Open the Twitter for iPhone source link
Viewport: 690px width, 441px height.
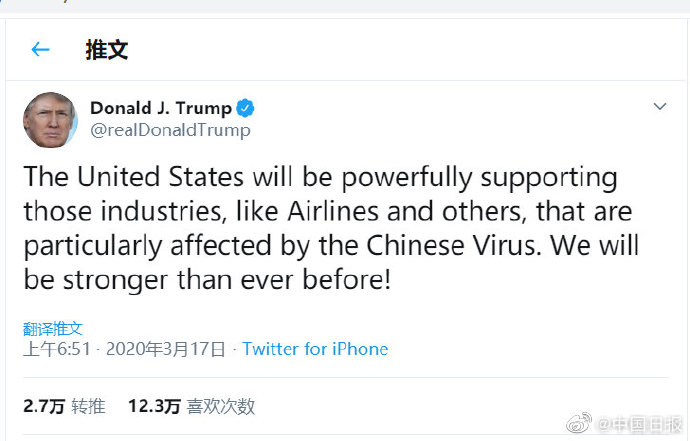click(x=315, y=349)
